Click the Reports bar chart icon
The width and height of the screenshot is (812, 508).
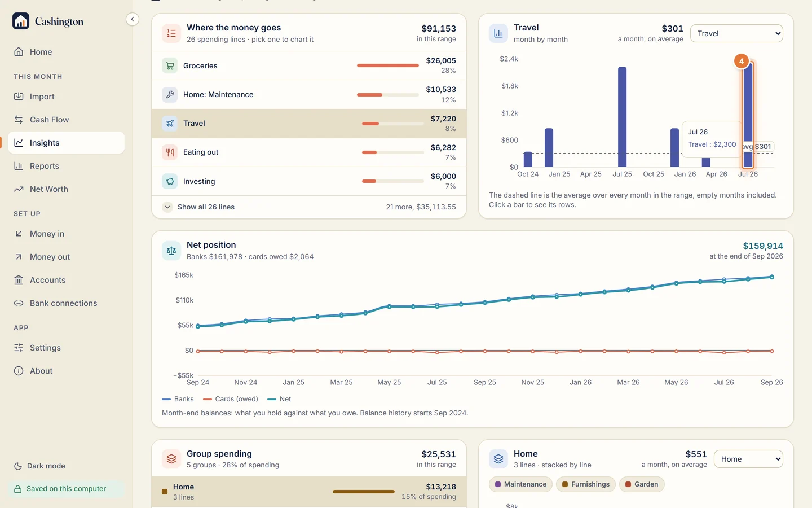[19, 166]
